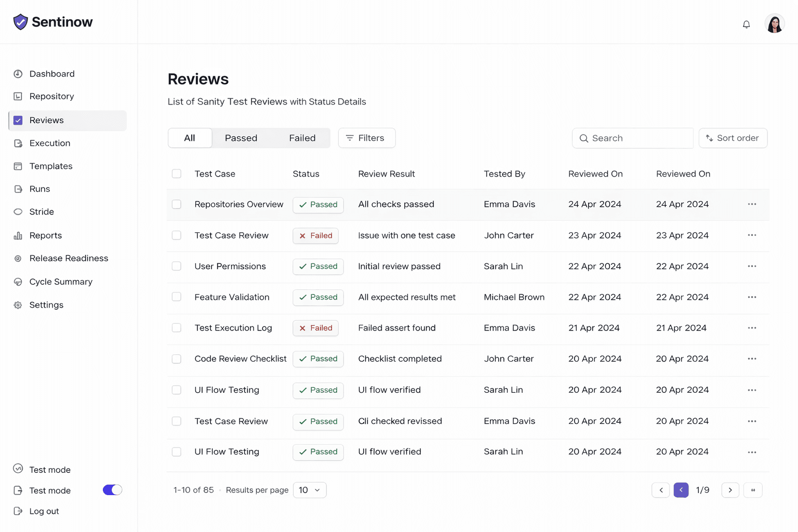Open the row actions menu for Test Execution Log

point(752,328)
